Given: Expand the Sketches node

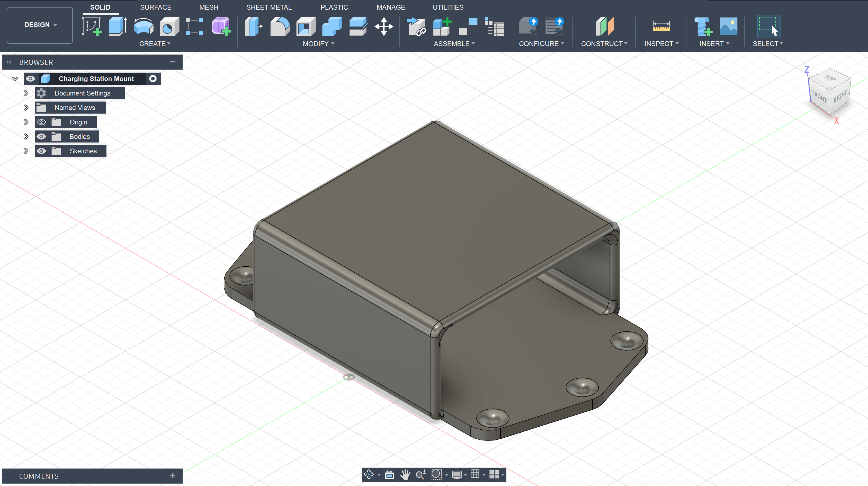Looking at the screenshot, I should [26, 151].
